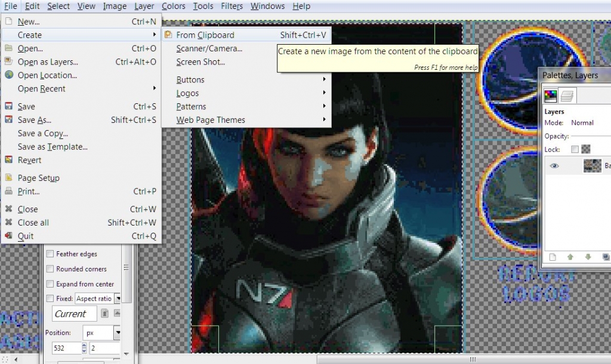The image size is (611, 364).
Task: Click the Position X value field 532
Action: coord(62,348)
